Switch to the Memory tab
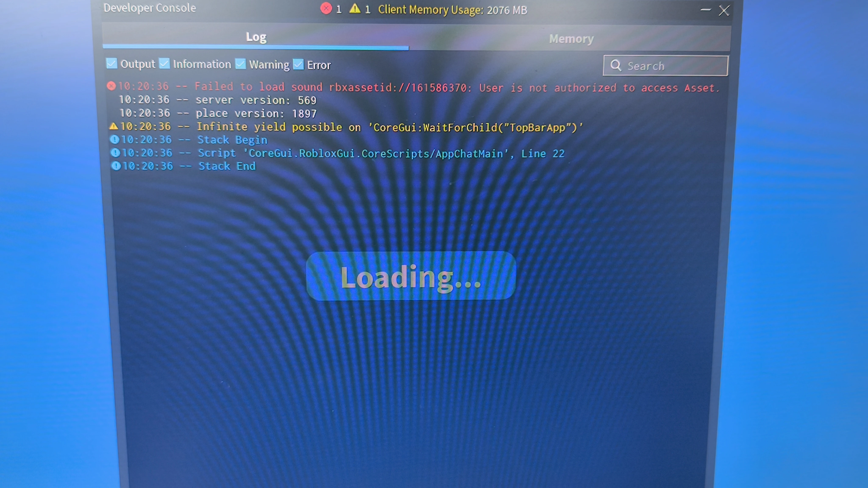868x488 pixels. [x=571, y=39]
